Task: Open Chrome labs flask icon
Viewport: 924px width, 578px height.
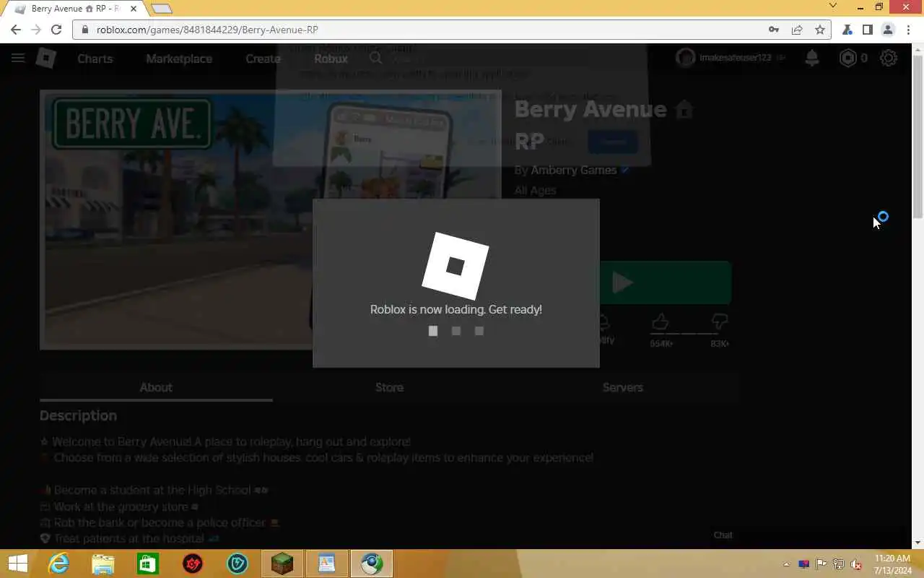Action: (x=847, y=30)
